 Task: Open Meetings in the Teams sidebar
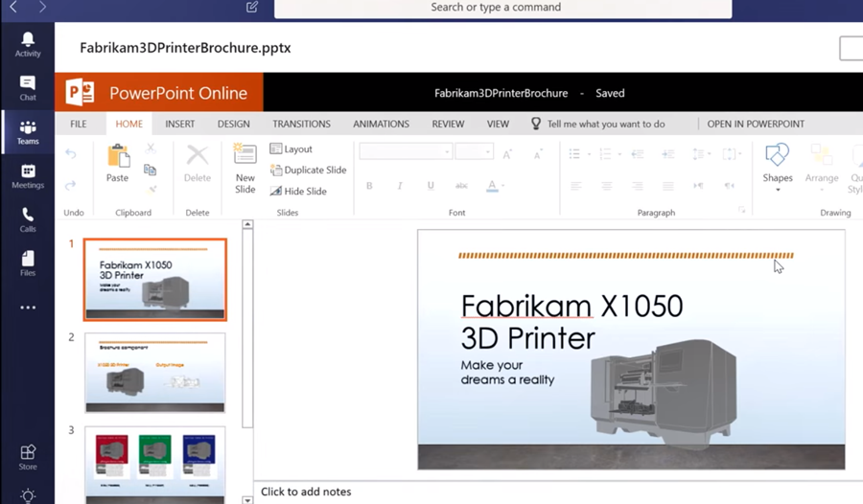pyautogui.click(x=28, y=176)
